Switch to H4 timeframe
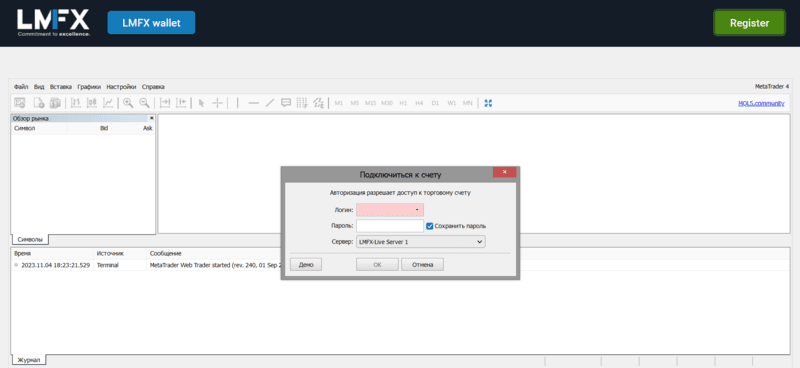This screenshot has width=800, height=368. click(419, 103)
